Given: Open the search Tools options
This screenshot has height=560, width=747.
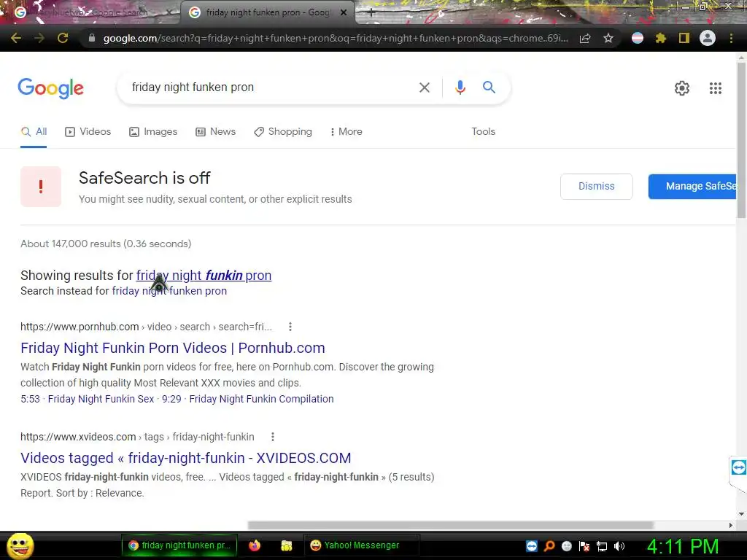Looking at the screenshot, I should pyautogui.click(x=484, y=131).
